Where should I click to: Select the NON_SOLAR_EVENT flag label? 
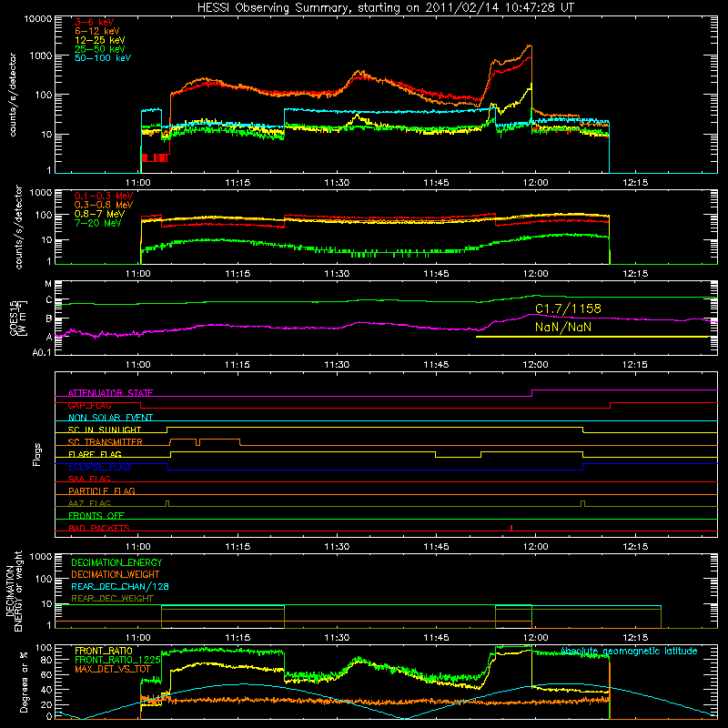110,418
